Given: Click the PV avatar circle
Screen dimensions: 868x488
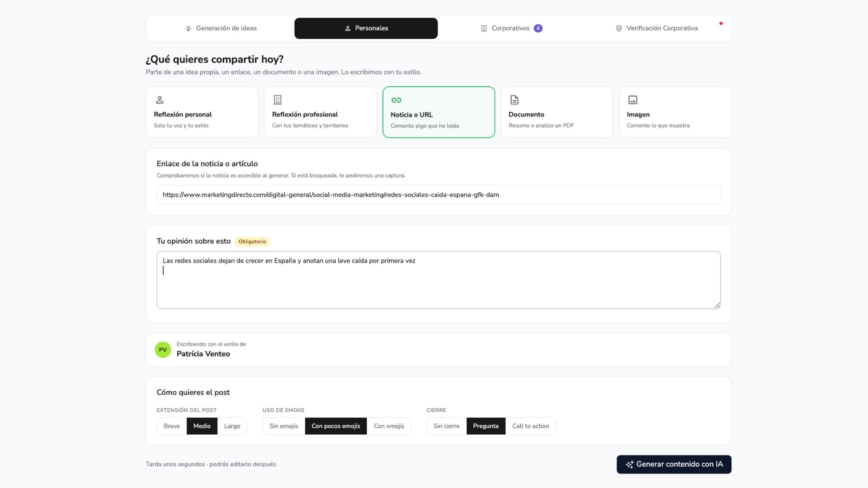Looking at the screenshot, I should (163, 350).
